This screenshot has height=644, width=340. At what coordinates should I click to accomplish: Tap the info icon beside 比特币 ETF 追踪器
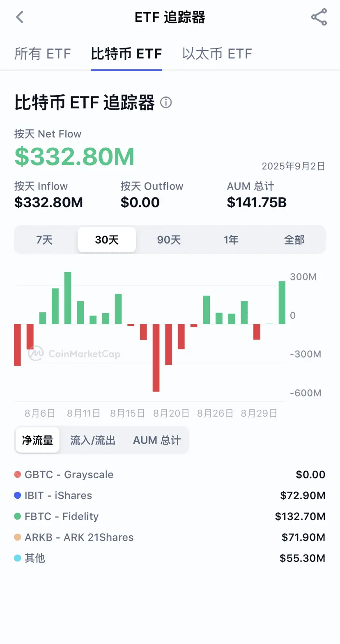166,102
